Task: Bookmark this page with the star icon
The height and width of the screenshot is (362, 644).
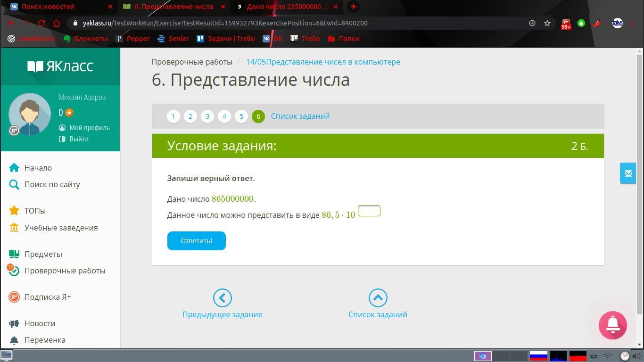Action: pyautogui.click(x=547, y=23)
